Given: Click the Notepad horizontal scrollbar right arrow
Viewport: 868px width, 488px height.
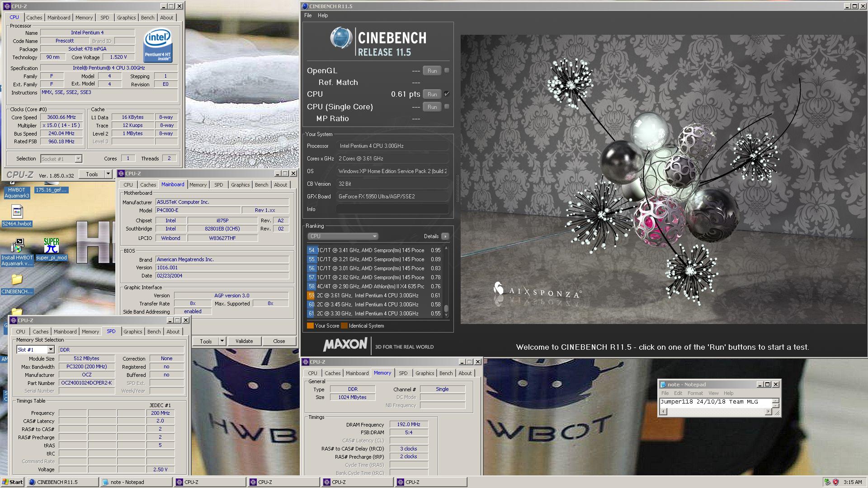Looking at the screenshot, I should pyautogui.click(x=768, y=412).
